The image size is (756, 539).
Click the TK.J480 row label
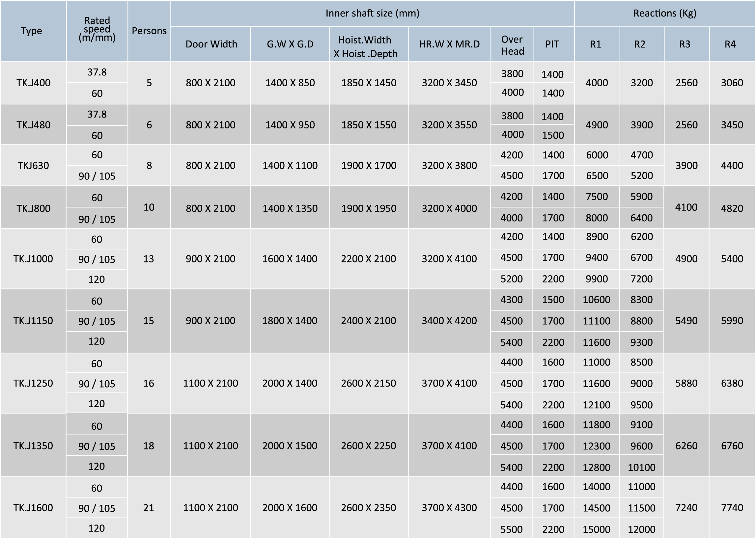tap(33, 125)
